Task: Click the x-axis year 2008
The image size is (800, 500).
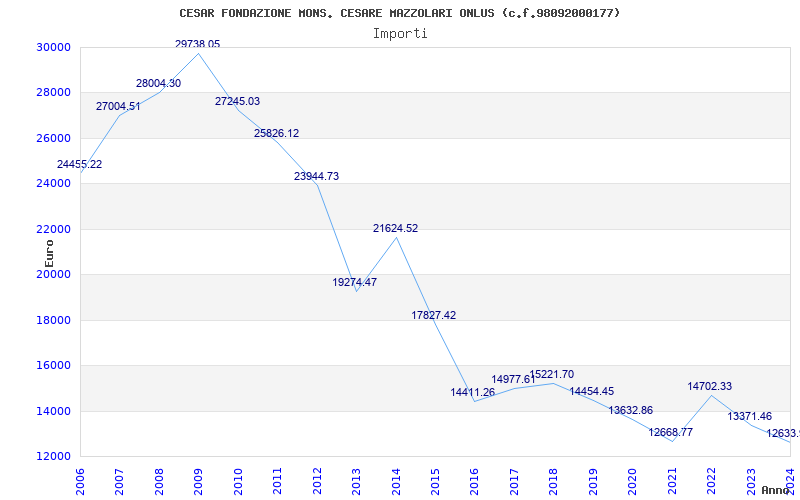Action: pos(159,481)
